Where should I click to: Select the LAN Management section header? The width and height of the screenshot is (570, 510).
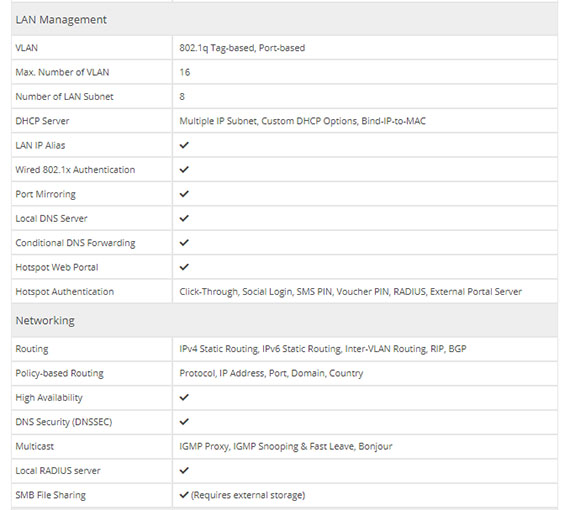(x=284, y=20)
